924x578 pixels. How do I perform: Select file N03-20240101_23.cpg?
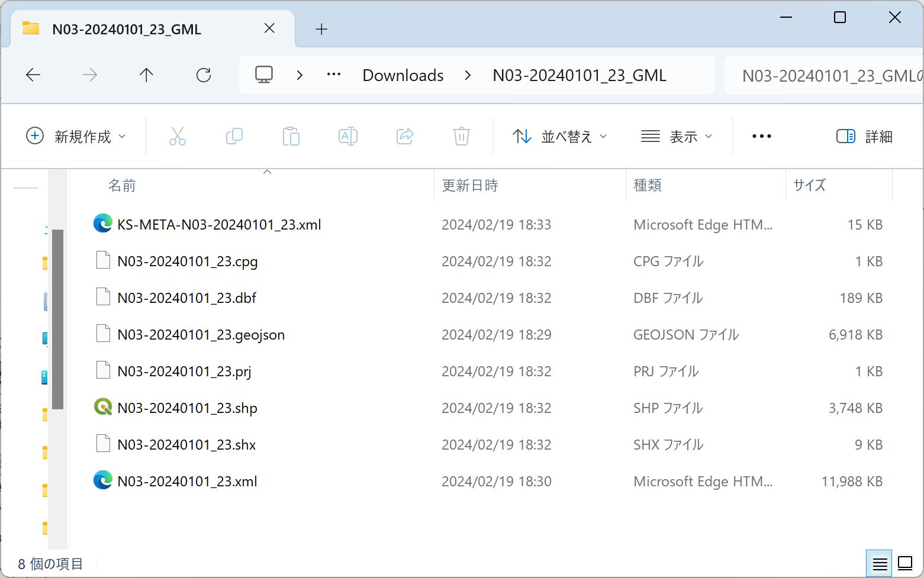coord(188,261)
